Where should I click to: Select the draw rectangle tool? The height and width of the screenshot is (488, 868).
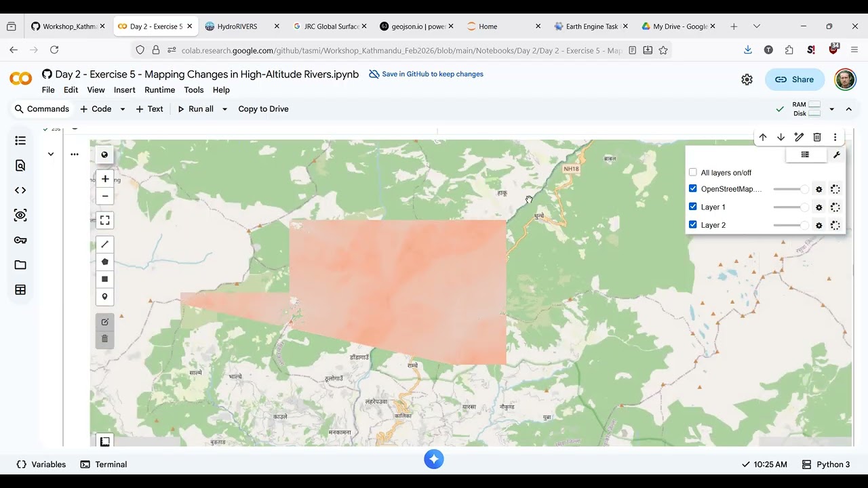[104, 279]
